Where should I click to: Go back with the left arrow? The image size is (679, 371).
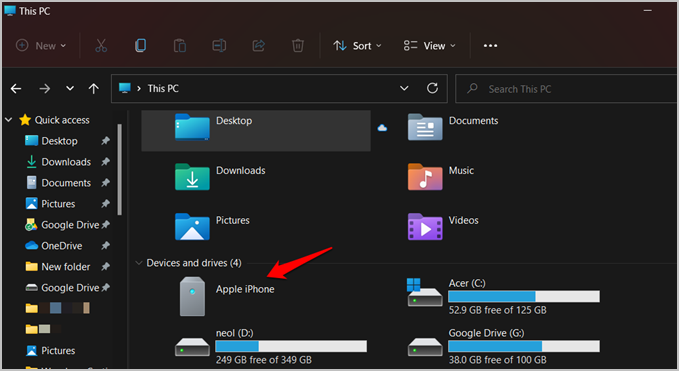pyautogui.click(x=16, y=89)
